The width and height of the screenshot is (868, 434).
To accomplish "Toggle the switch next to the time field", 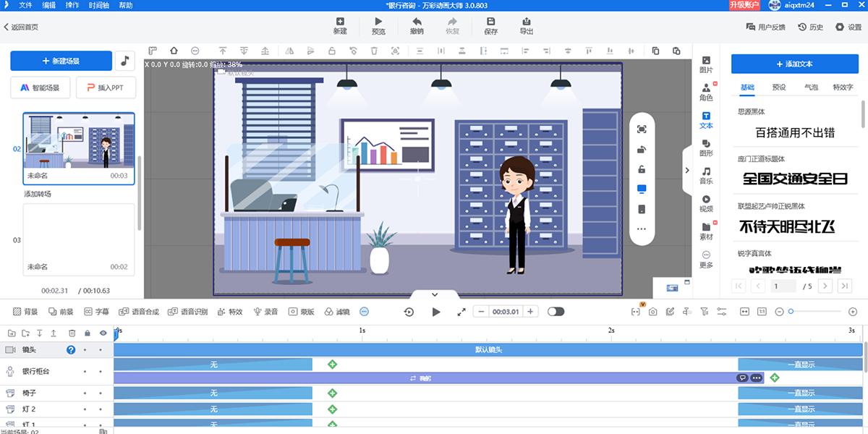I will click(x=556, y=312).
